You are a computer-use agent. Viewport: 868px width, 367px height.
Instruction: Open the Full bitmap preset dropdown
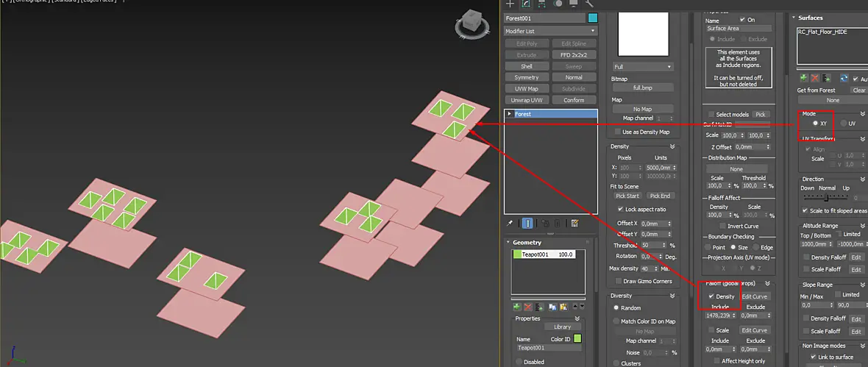point(642,67)
